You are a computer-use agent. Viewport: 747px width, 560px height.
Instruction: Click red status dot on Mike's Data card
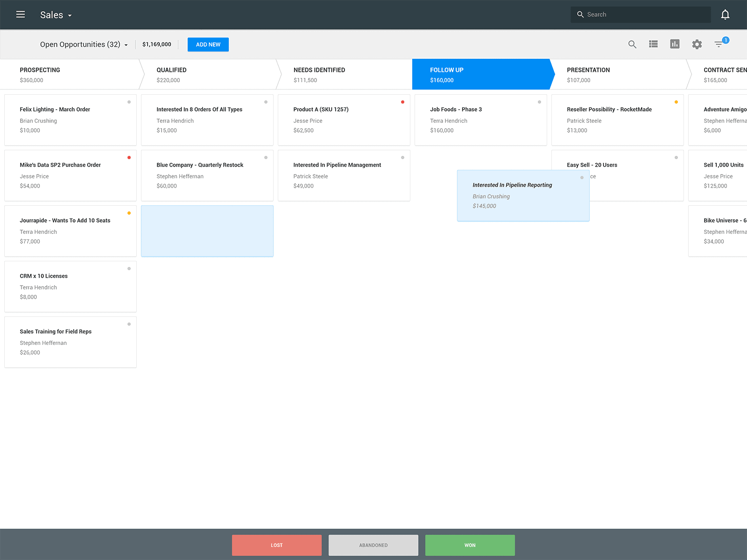(129, 157)
